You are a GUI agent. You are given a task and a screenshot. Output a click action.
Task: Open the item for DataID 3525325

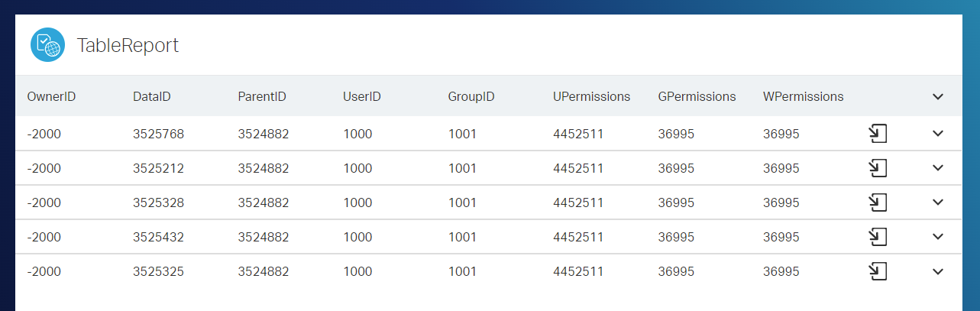[x=878, y=271]
